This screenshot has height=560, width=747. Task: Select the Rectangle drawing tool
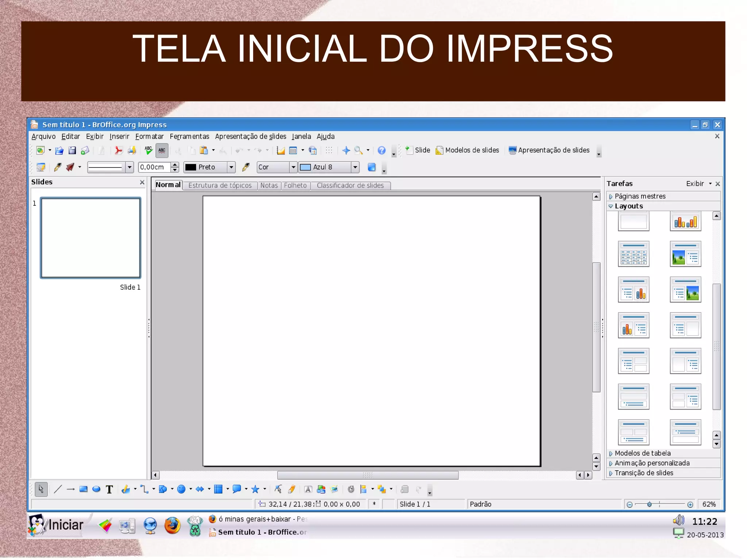click(84, 489)
